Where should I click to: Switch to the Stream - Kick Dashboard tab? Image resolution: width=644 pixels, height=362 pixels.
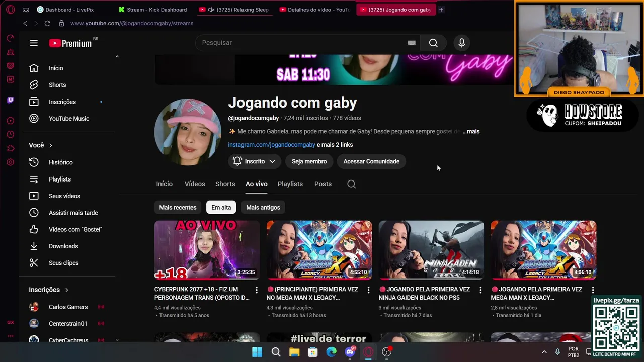pos(153,10)
